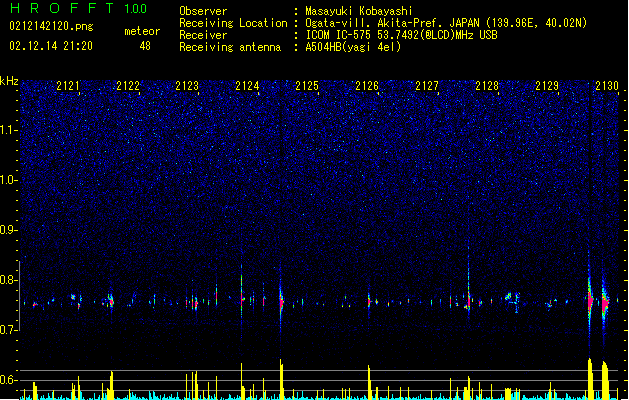Click the 'meteor' label
629x400 pixels.
click(x=142, y=31)
